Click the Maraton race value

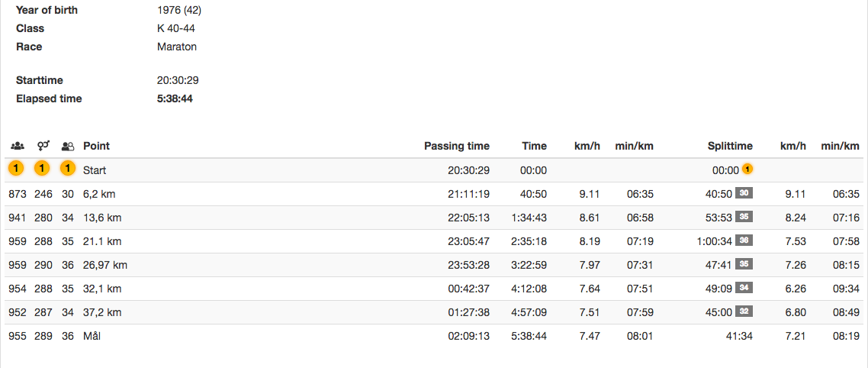click(177, 47)
